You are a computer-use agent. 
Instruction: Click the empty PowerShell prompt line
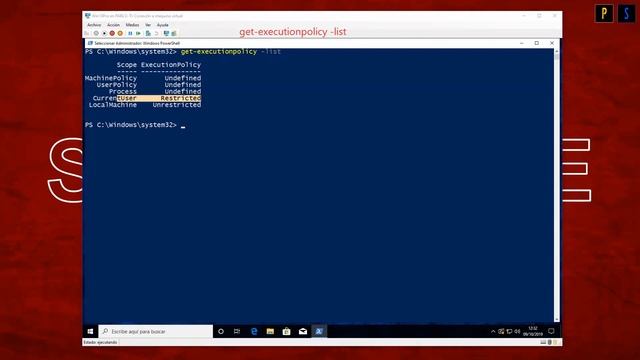(x=135, y=125)
